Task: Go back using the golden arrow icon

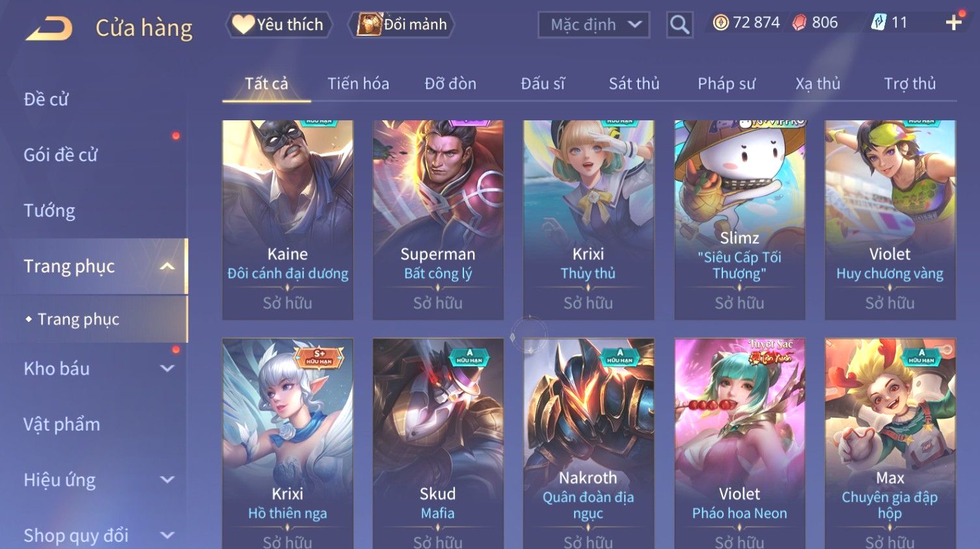Action: point(49,28)
